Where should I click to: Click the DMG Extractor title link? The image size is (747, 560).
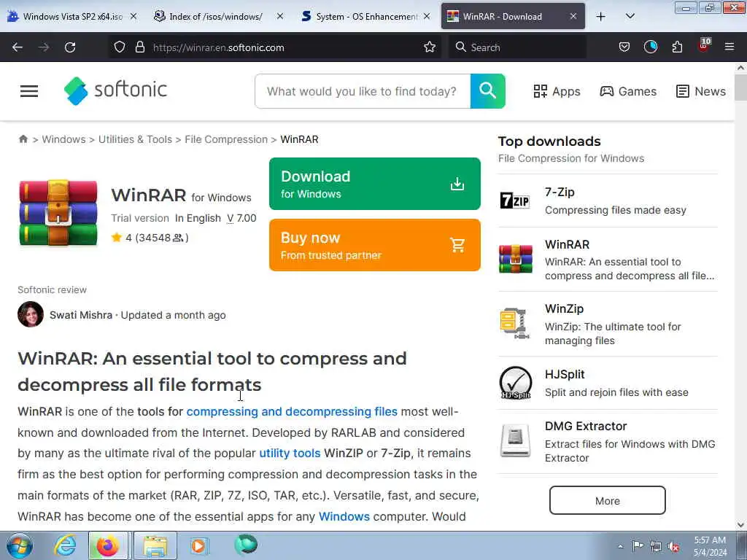coord(586,426)
